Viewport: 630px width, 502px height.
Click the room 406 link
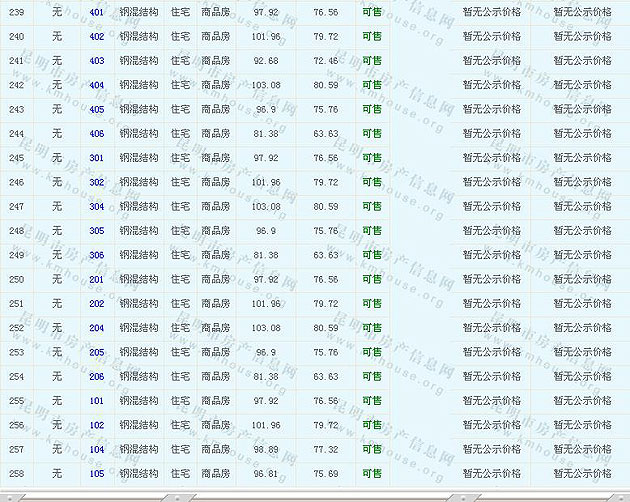pos(96,133)
